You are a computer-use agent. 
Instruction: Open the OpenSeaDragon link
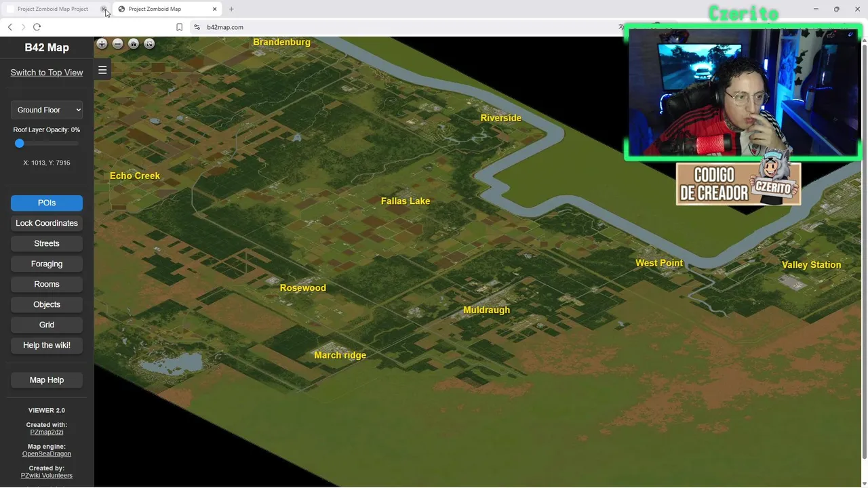(x=47, y=453)
